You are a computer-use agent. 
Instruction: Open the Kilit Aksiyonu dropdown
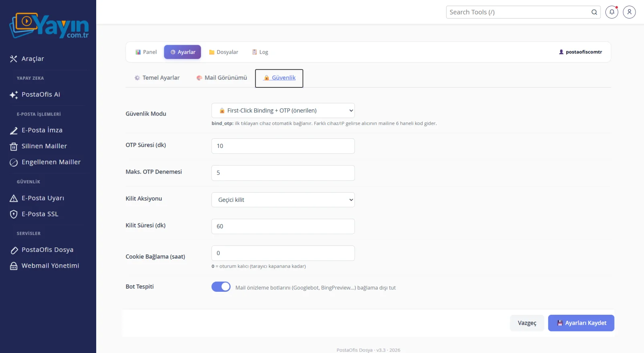pos(283,200)
